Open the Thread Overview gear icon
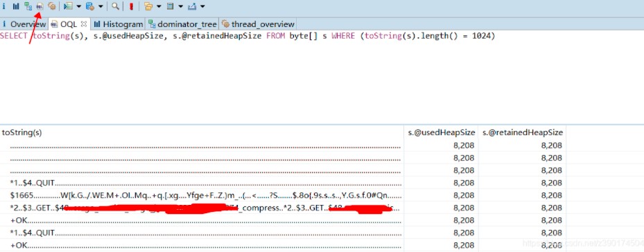 click(x=52, y=6)
